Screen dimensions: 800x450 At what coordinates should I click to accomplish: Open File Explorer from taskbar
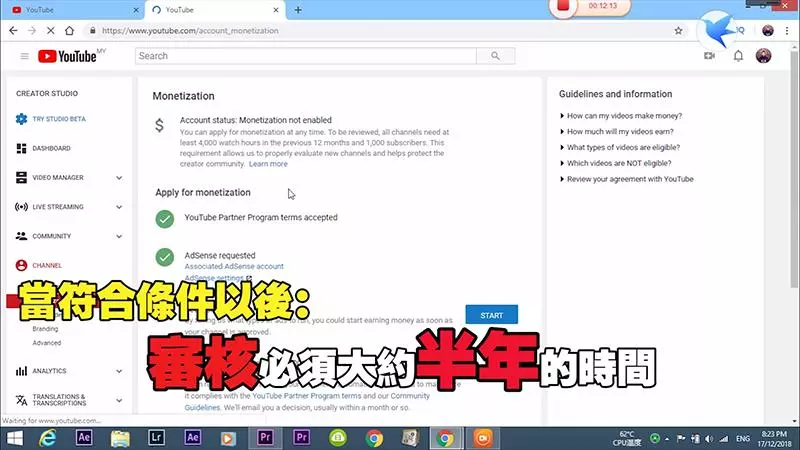120,438
